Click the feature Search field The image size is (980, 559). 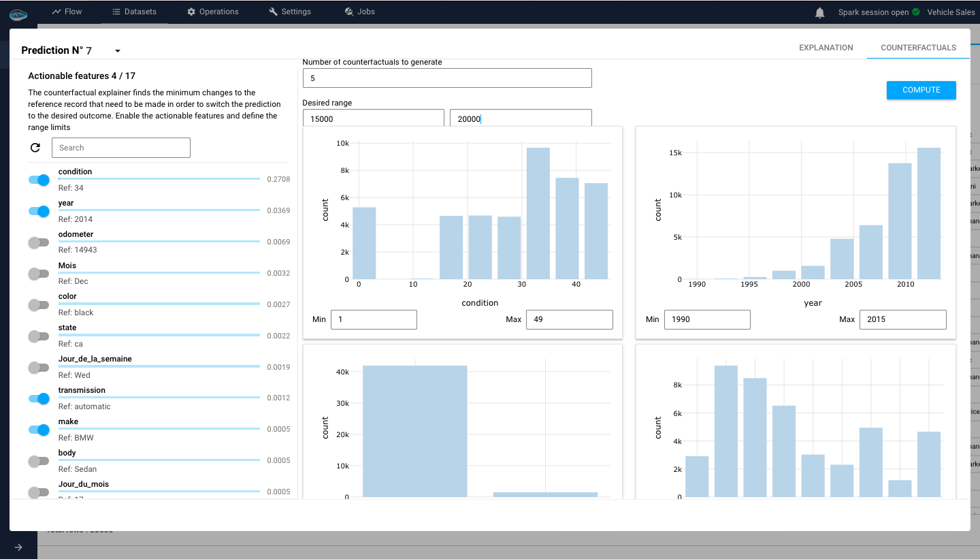click(120, 147)
